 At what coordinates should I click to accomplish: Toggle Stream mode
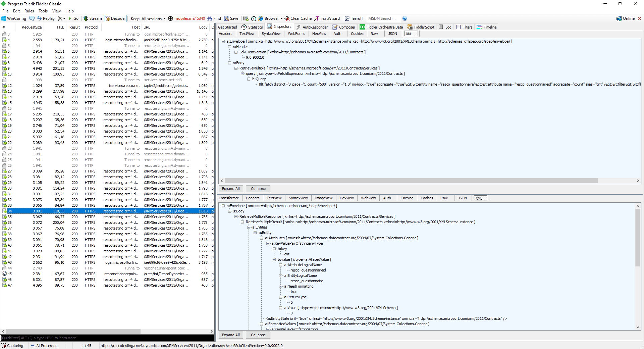(93, 18)
